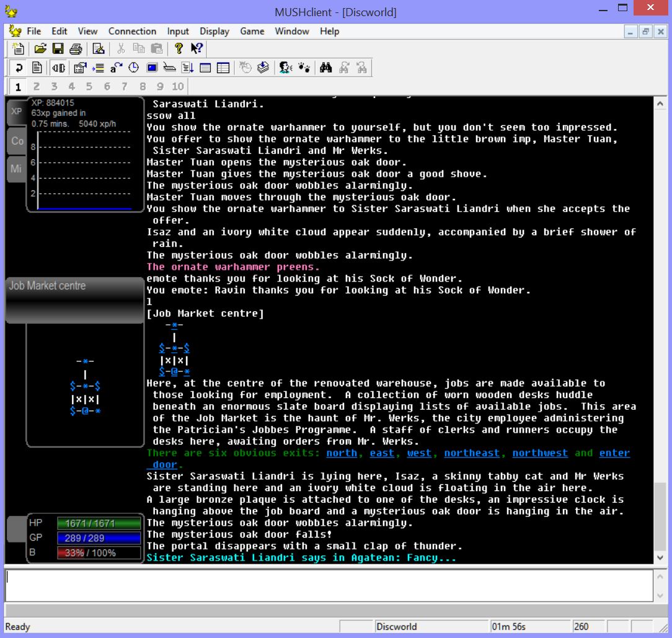Click the last greyed find-again icon

(x=361, y=68)
